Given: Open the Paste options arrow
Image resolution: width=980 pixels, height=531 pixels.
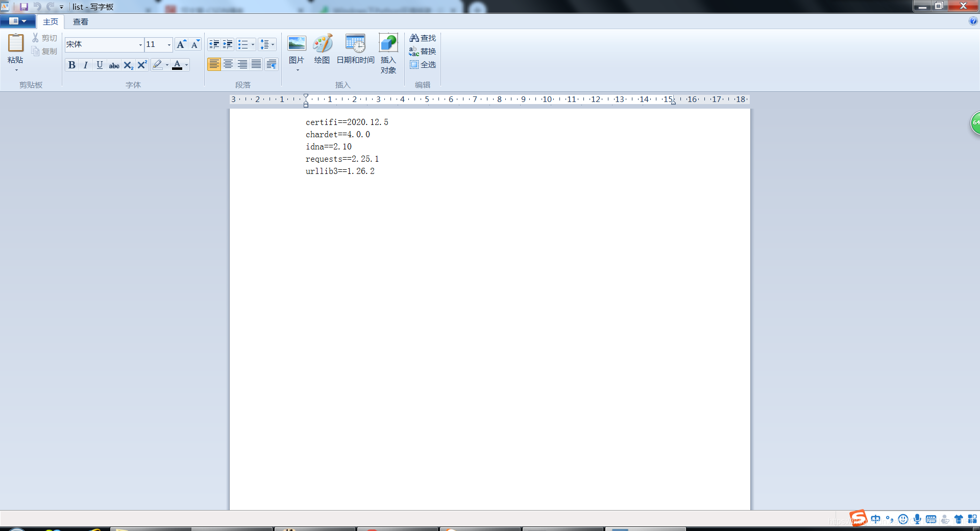Looking at the screenshot, I should point(16,70).
